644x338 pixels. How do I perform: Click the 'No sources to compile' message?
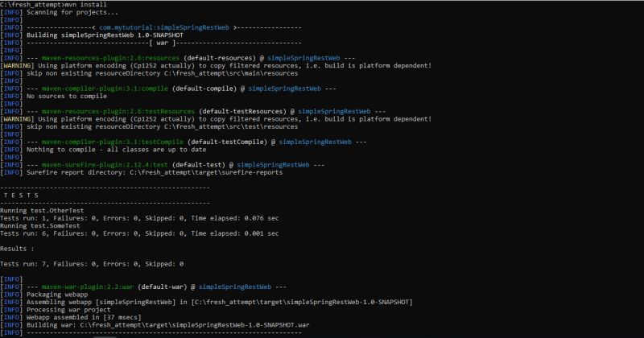click(67, 96)
